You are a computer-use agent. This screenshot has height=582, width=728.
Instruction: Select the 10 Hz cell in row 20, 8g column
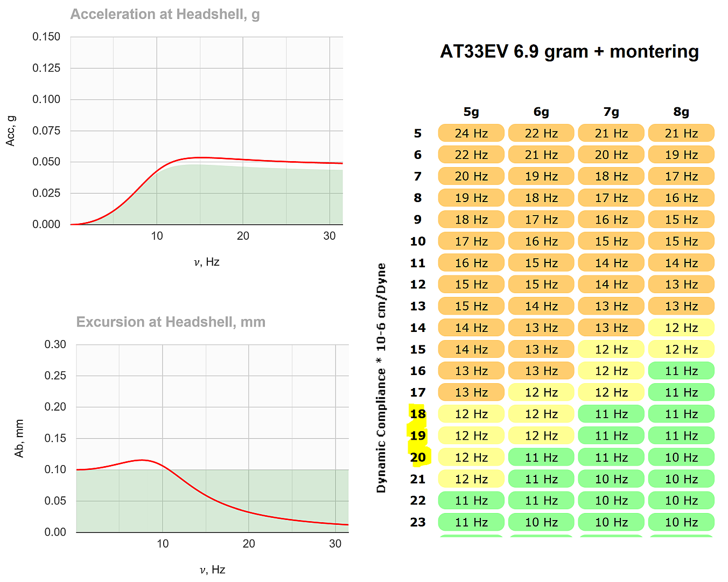681,457
